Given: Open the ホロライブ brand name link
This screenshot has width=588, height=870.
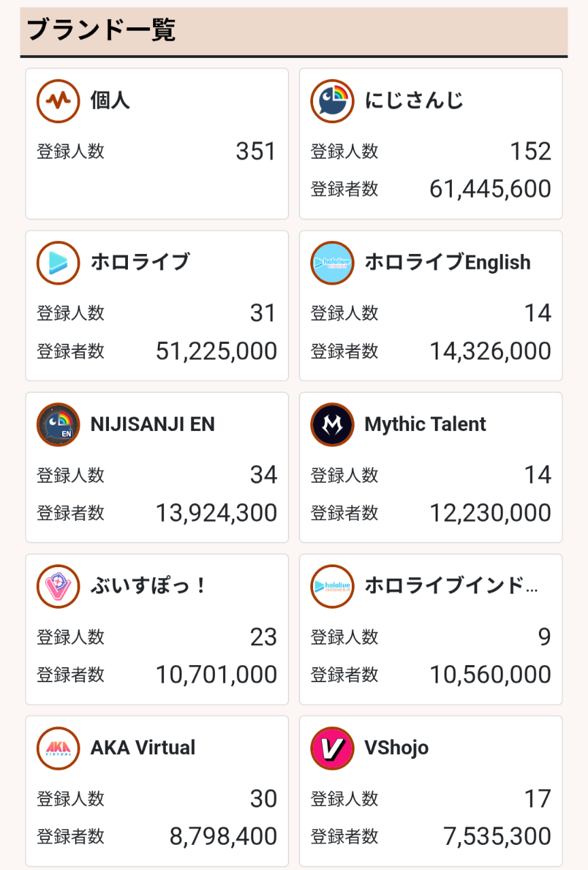Looking at the screenshot, I should click(140, 262).
